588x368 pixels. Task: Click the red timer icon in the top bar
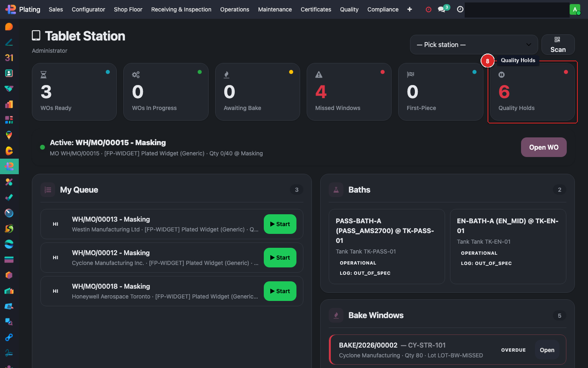click(428, 9)
